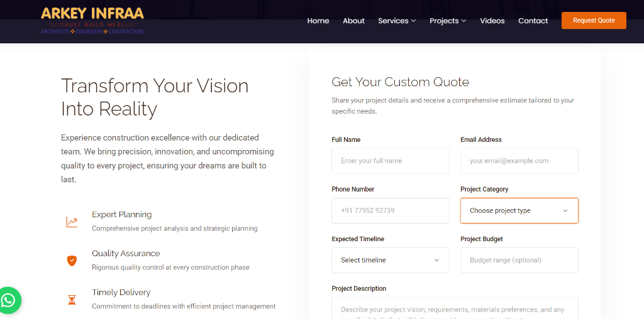Expand the Projects menu dropdown
This screenshot has height=319, width=644.
448,21
